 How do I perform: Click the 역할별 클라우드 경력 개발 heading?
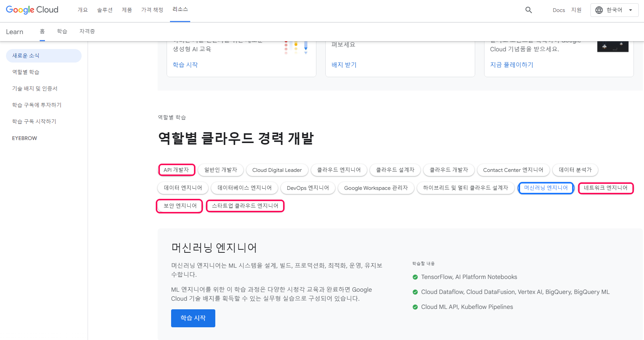pyautogui.click(x=236, y=138)
